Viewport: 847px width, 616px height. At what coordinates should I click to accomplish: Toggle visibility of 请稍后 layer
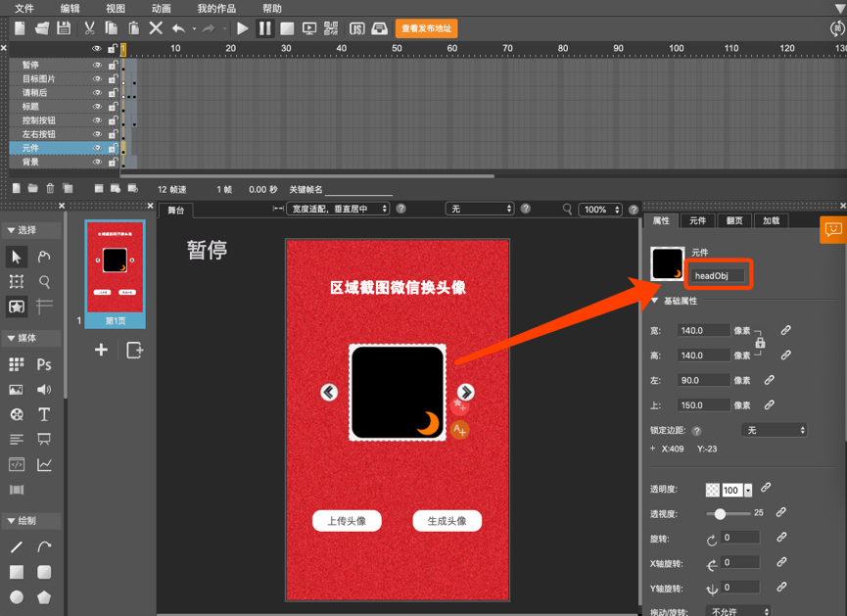pos(97,93)
